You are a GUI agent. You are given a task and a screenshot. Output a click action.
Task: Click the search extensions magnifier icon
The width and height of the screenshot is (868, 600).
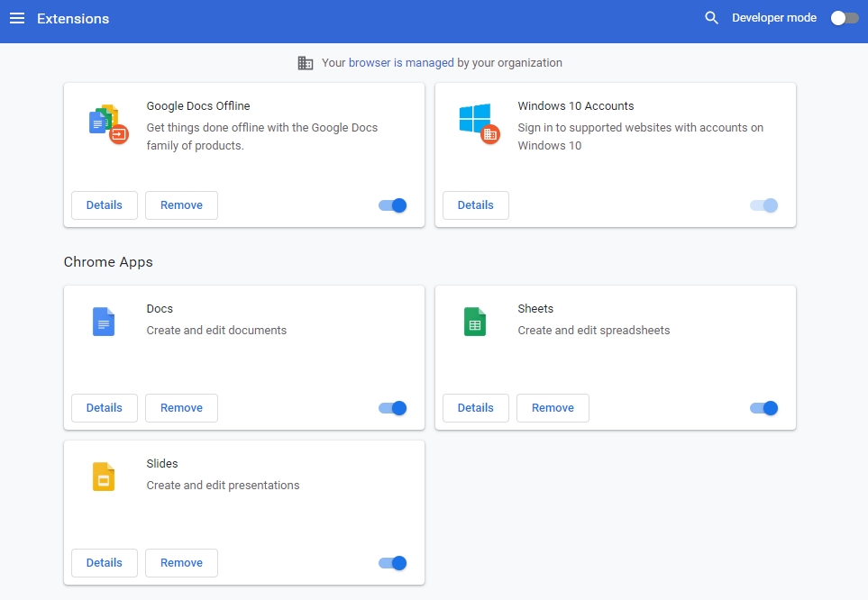711,18
